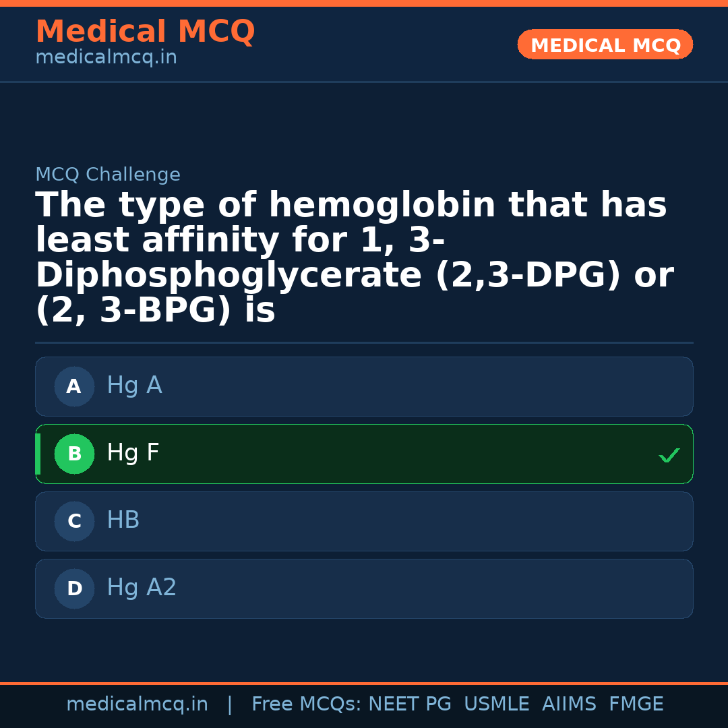
Task: Click the MCQ Challenge label
Action: coord(108,175)
